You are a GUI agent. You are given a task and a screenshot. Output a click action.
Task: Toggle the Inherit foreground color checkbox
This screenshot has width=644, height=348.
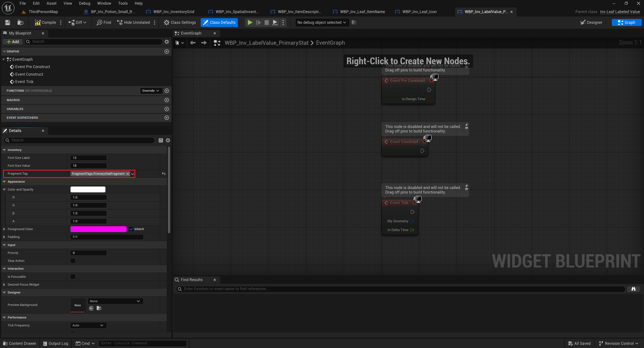[131, 229]
